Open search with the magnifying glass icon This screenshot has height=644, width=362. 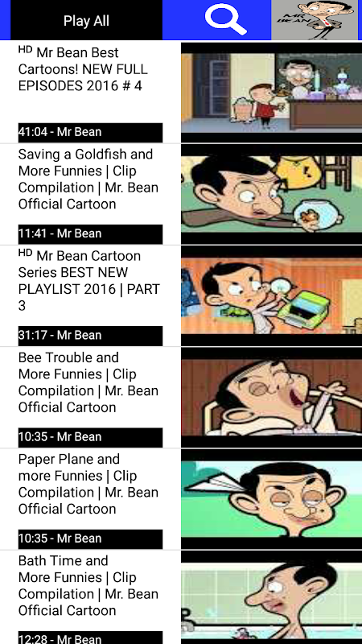tap(225, 19)
